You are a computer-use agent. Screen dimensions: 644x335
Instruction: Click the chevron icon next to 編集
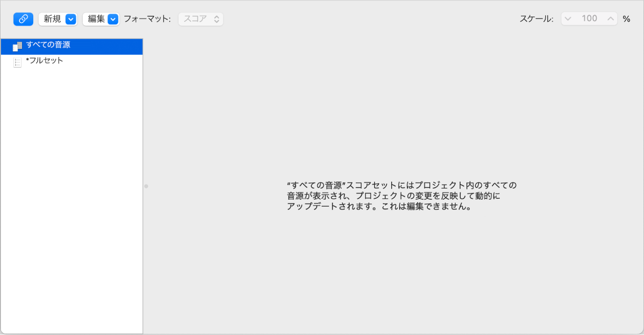(113, 19)
